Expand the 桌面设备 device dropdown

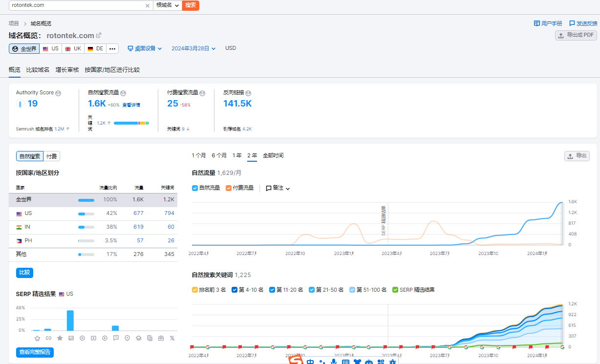pos(145,48)
